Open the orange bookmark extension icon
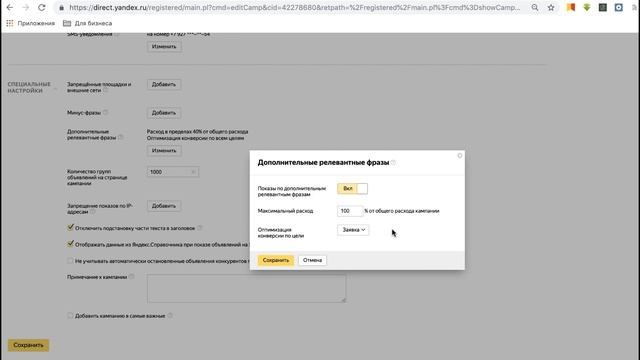640x360 pixels. coord(571,7)
